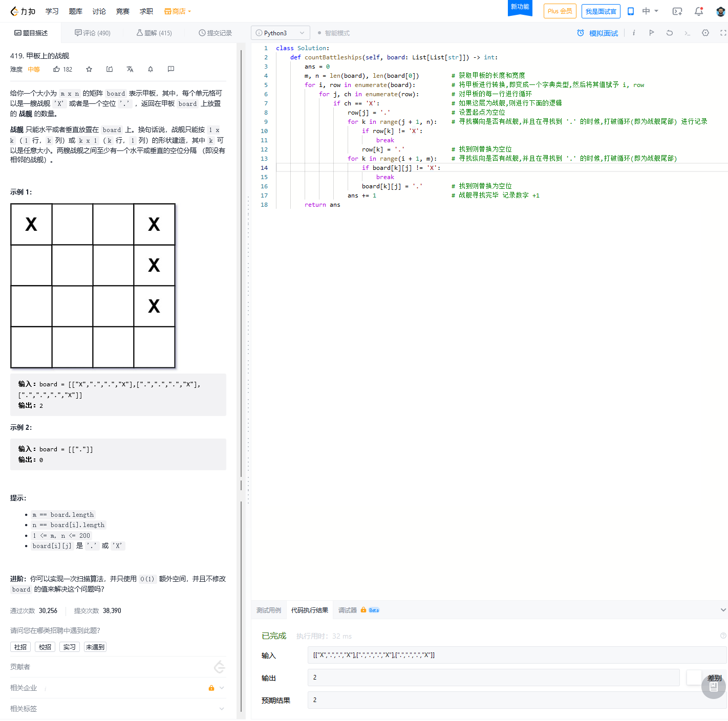This screenshot has width=728, height=721.
Task: Start 模拟面试 from the editor toolbar
Action: pos(597,33)
